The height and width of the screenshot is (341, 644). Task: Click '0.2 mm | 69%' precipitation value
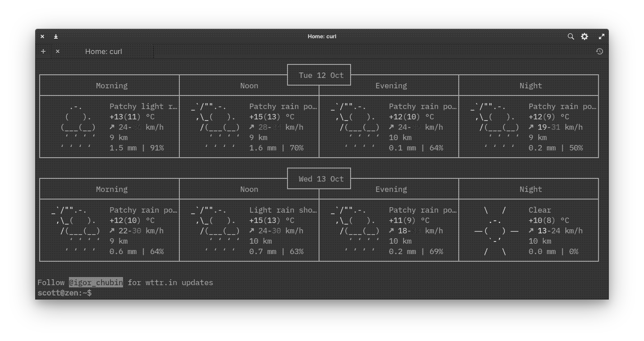pyautogui.click(x=416, y=251)
